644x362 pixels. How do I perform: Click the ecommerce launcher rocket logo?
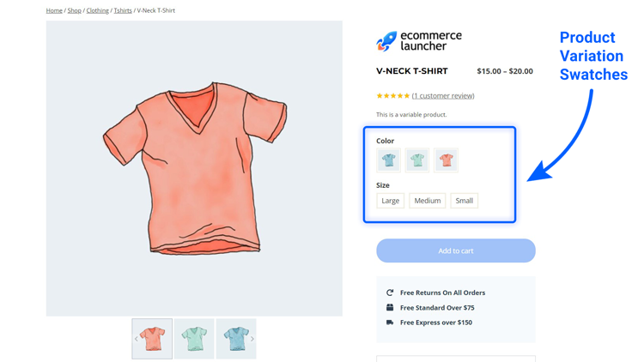pyautogui.click(x=386, y=41)
